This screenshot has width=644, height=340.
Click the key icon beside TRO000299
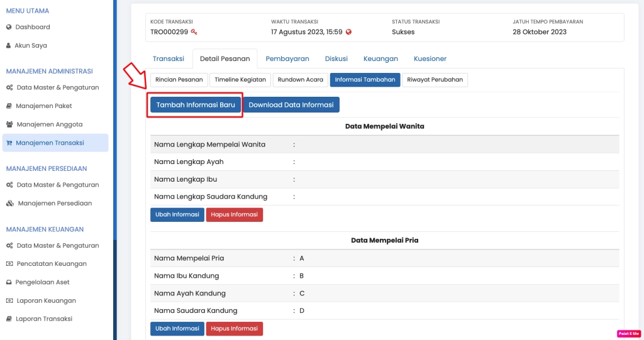194,32
